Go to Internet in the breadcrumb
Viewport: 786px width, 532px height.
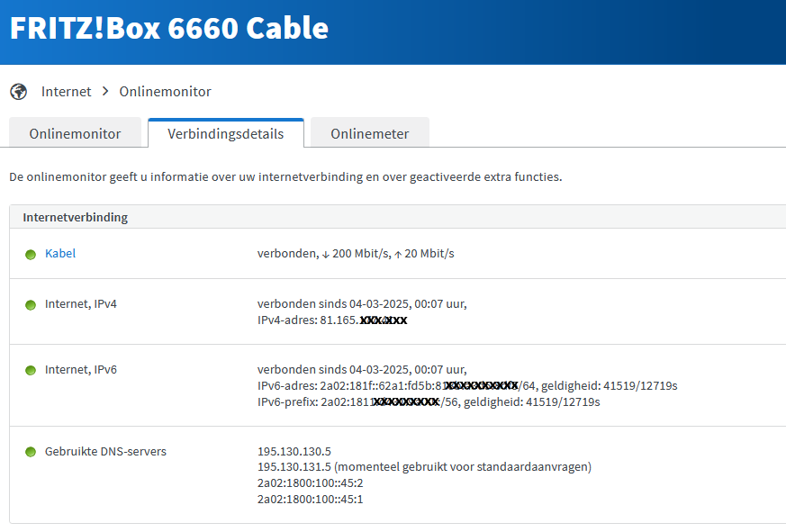coord(67,92)
